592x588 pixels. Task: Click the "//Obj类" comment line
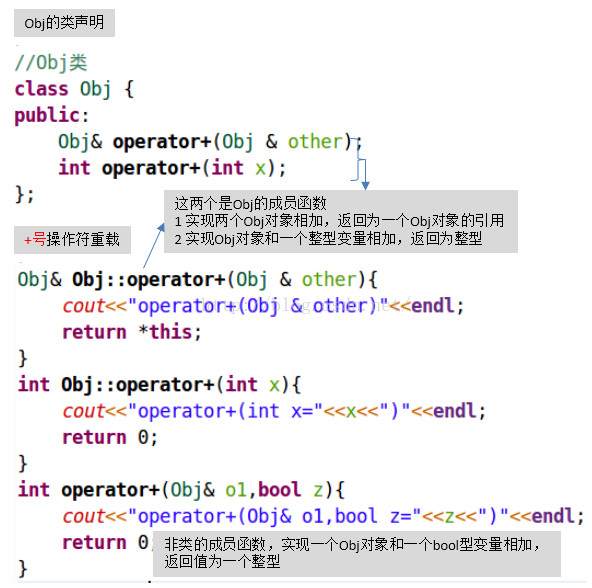[x=51, y=63]
